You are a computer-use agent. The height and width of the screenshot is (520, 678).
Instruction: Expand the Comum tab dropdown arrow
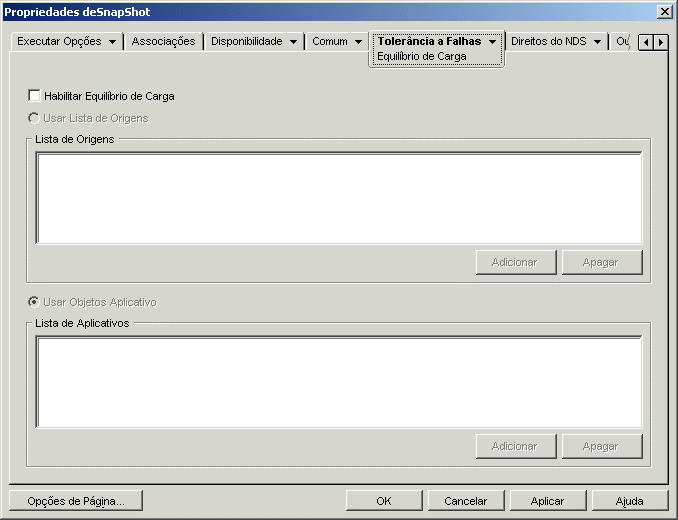click(x=358, y=42)
